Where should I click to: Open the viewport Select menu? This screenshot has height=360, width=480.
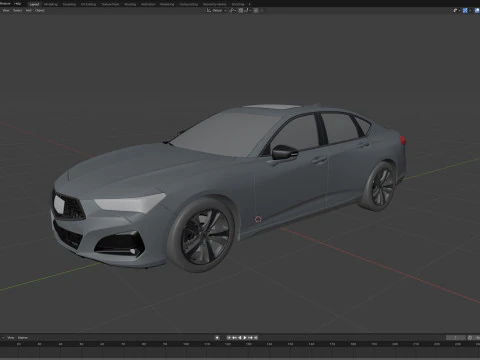click(17, 10)
